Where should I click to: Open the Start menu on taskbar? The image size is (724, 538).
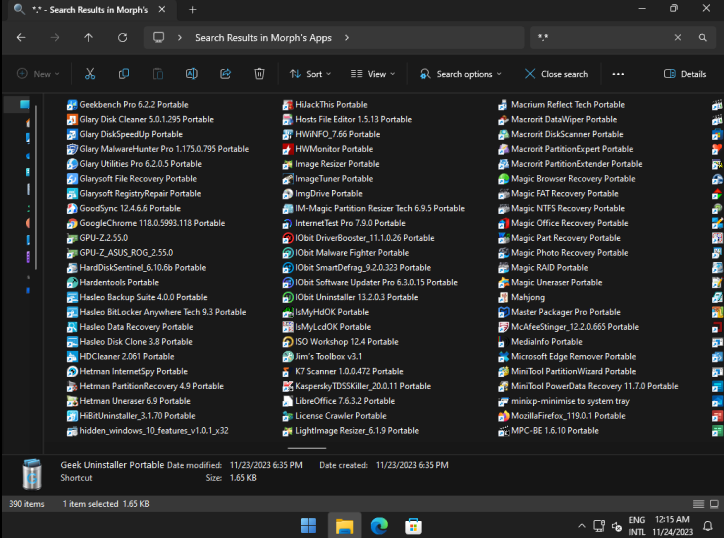click(x=308, y=526)
